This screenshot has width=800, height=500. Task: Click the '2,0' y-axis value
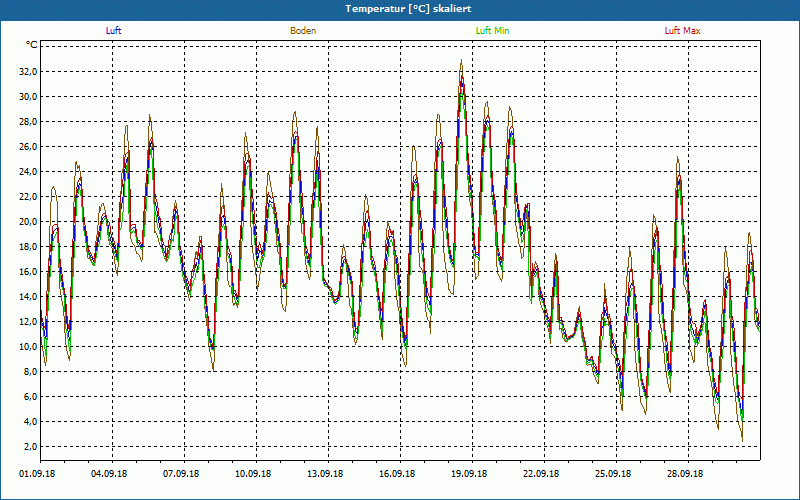(x=31, y=446)
